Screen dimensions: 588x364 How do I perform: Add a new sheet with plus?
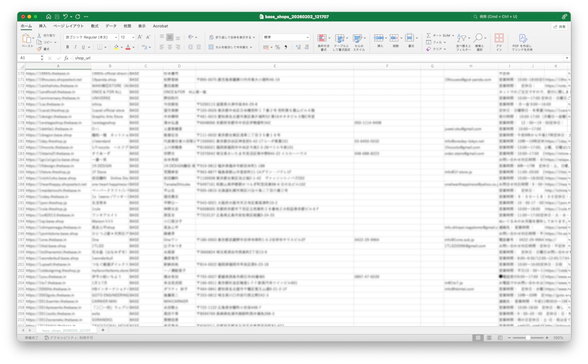pos(103,330)
